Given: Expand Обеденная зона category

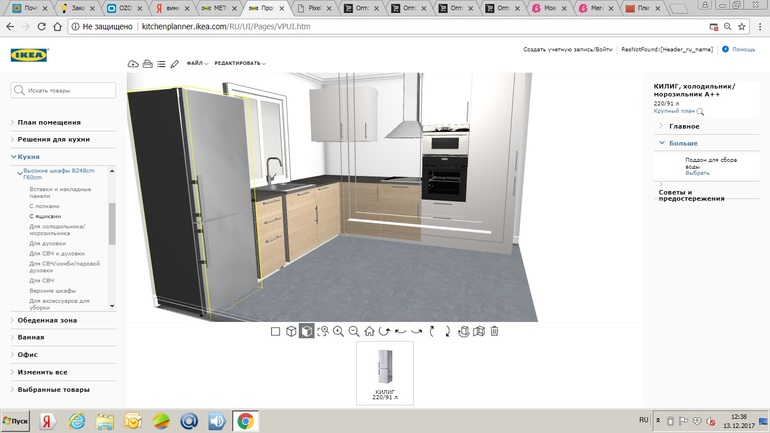Looking at the screenshot, I should click(x=47, y=320).
